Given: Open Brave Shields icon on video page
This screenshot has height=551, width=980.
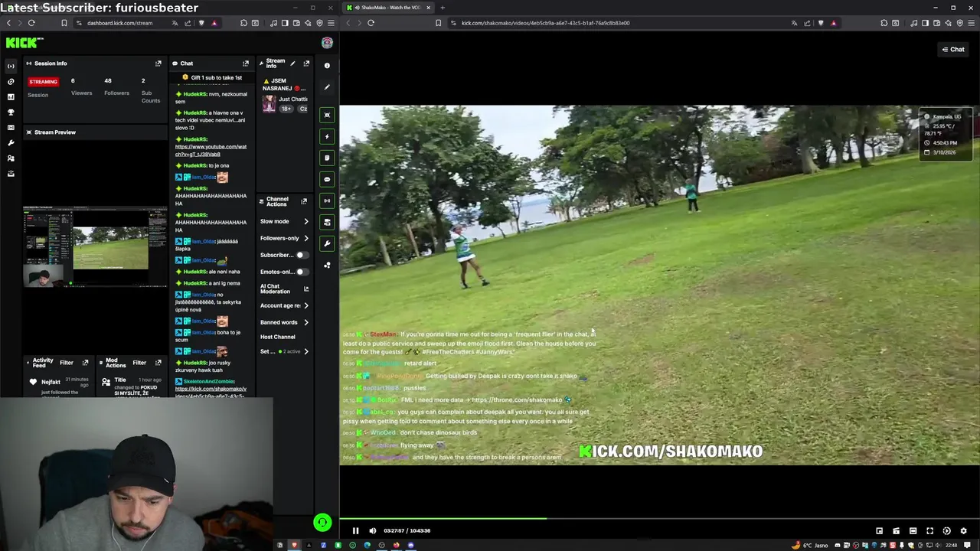Looking at the screenshot, I should (821, 23).
